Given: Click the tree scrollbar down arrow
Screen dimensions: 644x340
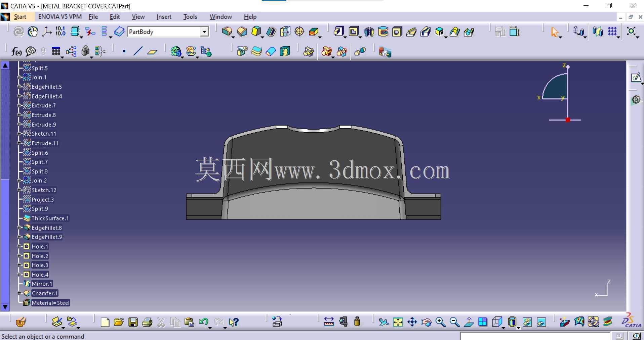Looking at the screenshot, I should pos(5,307).
